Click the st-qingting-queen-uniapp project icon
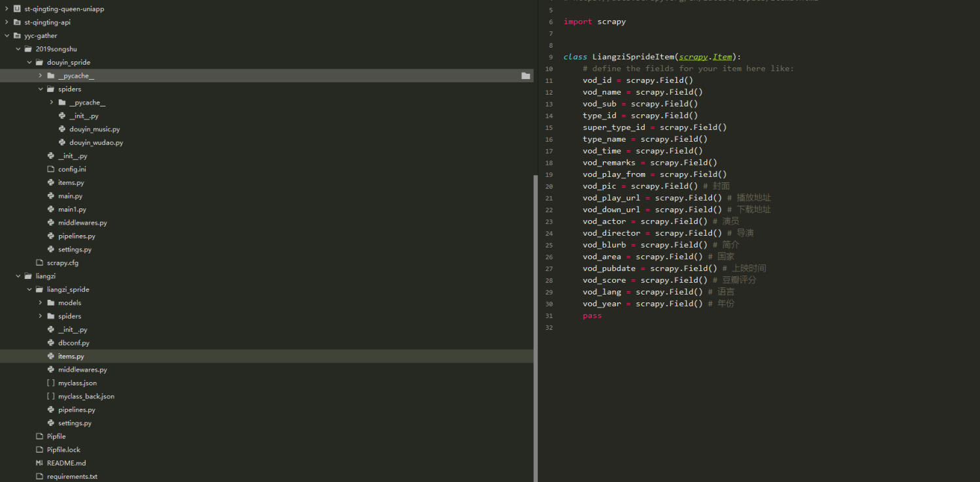980x482 pixels. [x=17, y=9]
